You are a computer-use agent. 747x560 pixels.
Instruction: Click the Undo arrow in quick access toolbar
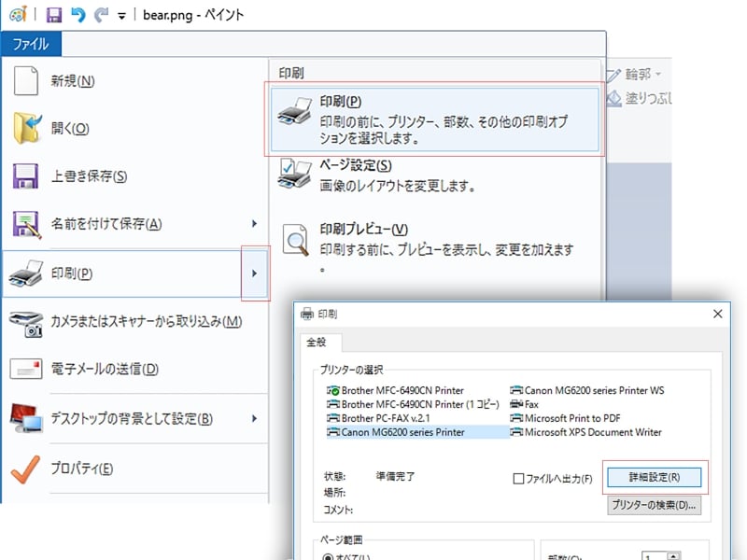[x=78, y=15]
